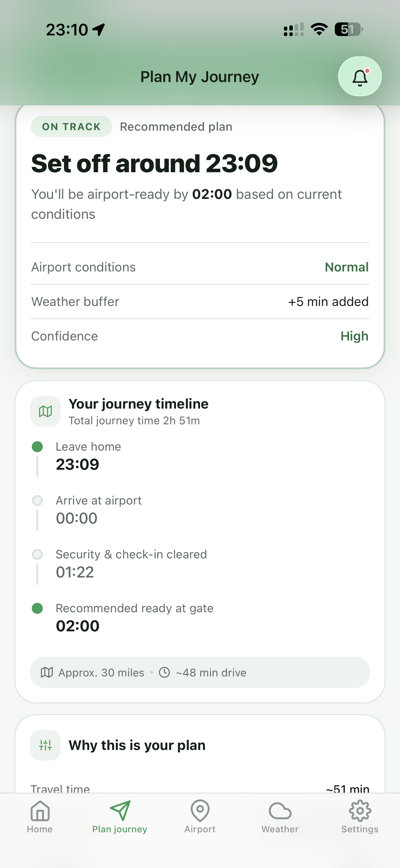This screenshot has height=868, width=400.
Task: Tap the Leave home timeline dot
Action: [x=37, y=447]
